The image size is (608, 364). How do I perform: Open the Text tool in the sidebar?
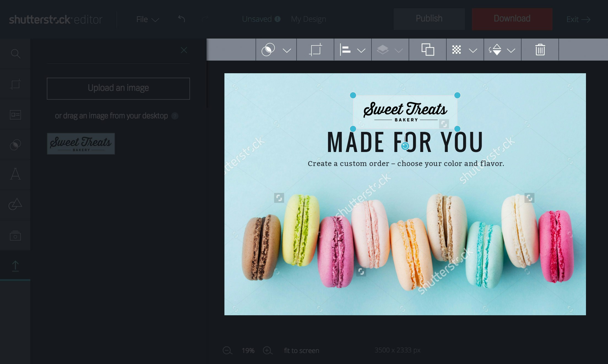coord(15,174)
